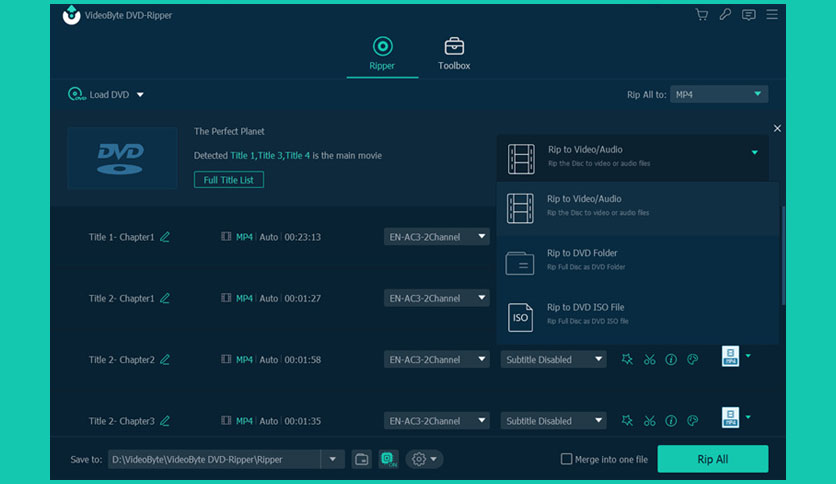Click the DVD disc thumbnail
The height and width of the screenshot is (484, 836).
pyautogui.click(x=122, y=158)
